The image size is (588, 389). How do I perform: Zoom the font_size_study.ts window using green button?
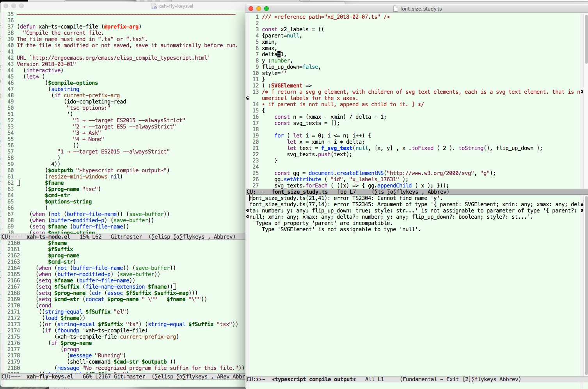266,9
